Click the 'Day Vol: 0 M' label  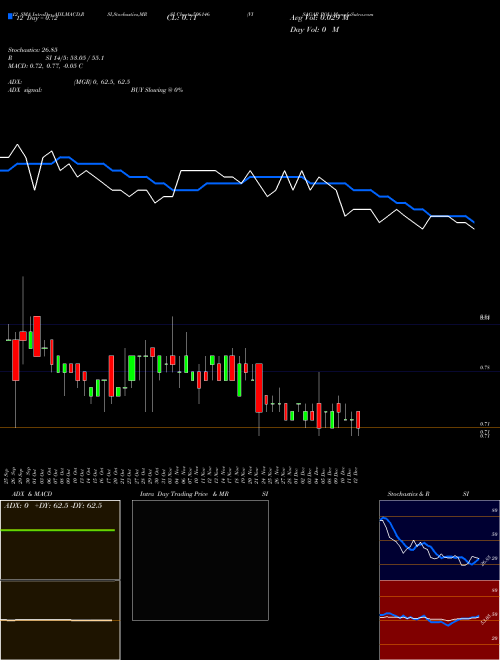tap(314, 30)
